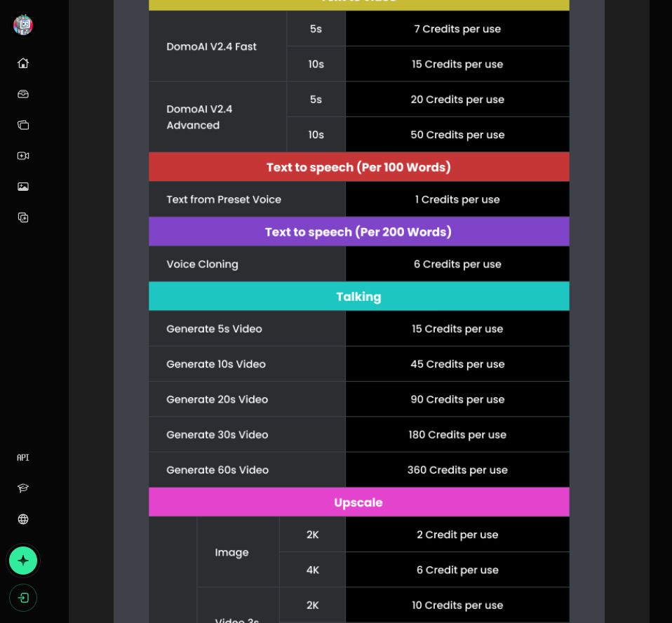672x623 pixels.
Task: Select the Talking section header
Action: coord(358,296)
